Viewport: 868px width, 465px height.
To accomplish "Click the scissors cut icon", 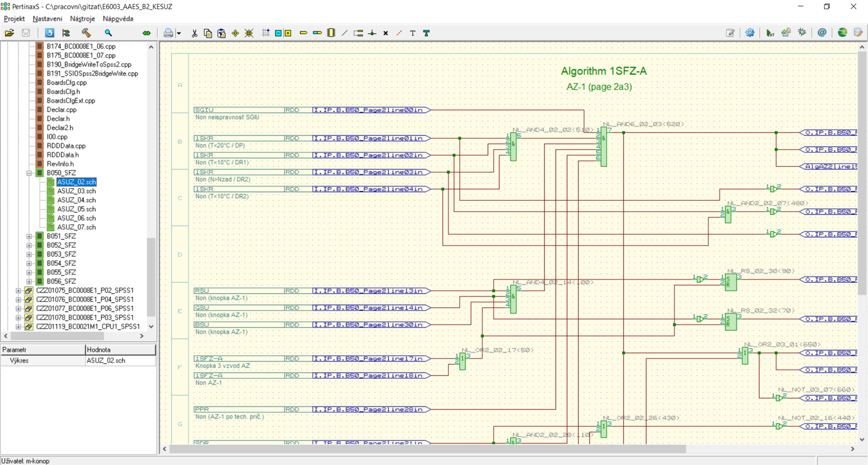I will [194, 33].
